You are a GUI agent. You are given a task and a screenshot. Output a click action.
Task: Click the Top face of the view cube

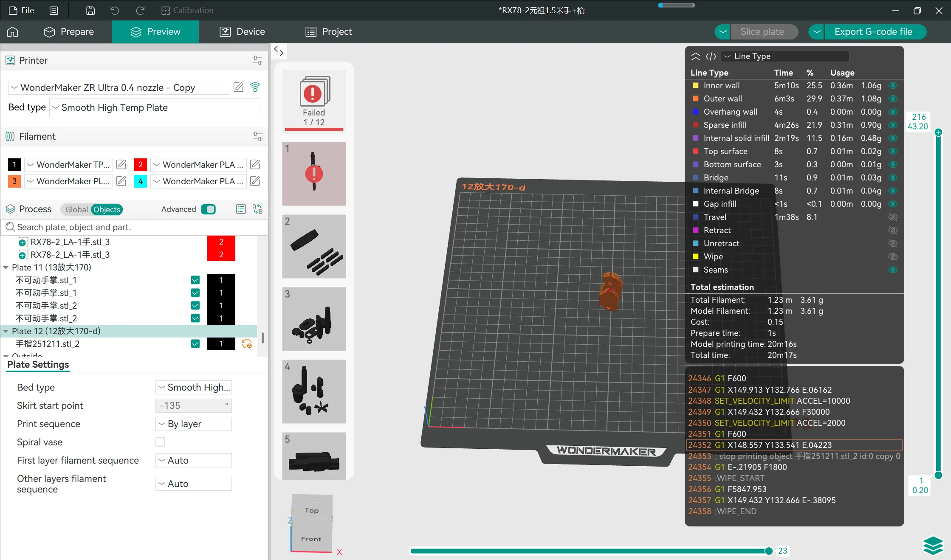[x=311, y=511]
